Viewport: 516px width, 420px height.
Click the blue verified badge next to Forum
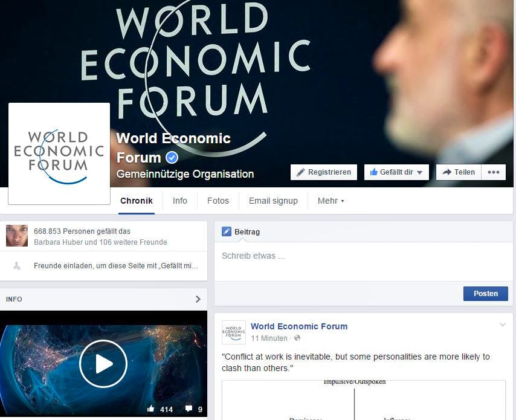coord(172,157)
